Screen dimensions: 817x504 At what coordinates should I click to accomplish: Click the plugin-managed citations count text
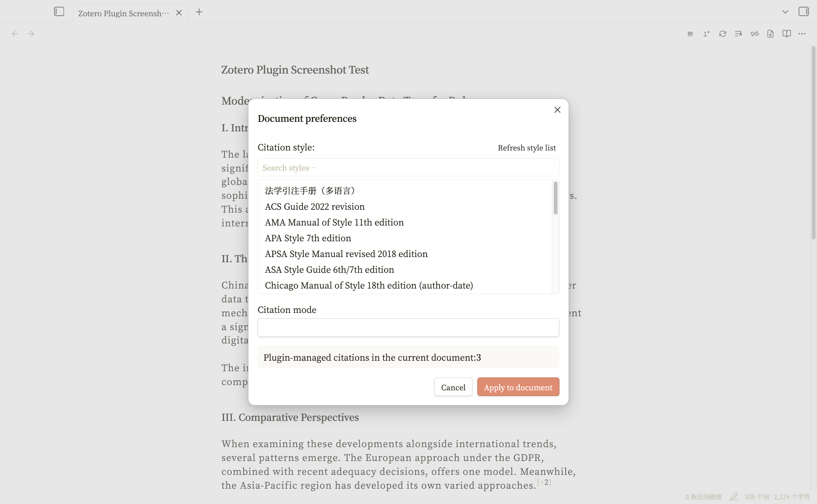372,358
